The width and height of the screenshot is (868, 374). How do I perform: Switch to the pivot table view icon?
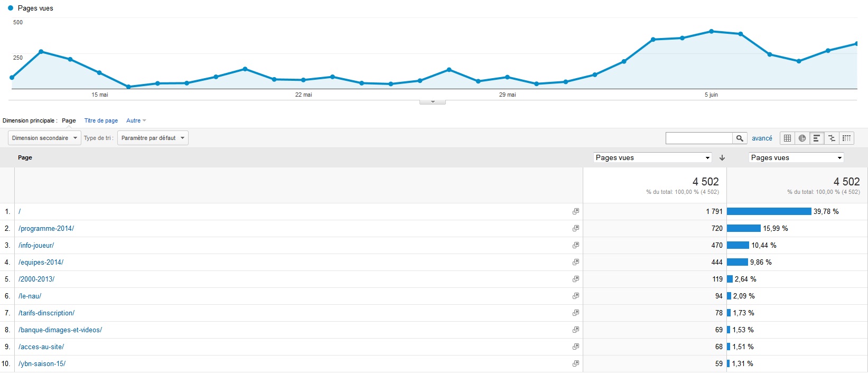[846, 138]
